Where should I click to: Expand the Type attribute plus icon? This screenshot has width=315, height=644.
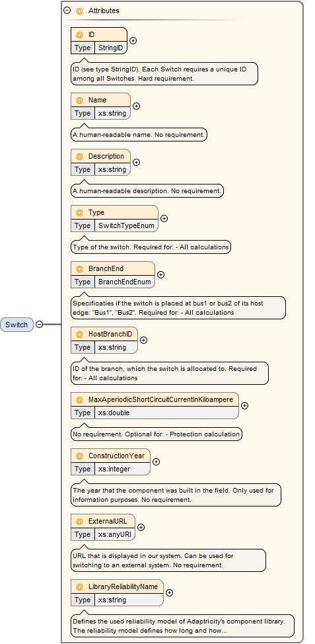coord(164,218)
